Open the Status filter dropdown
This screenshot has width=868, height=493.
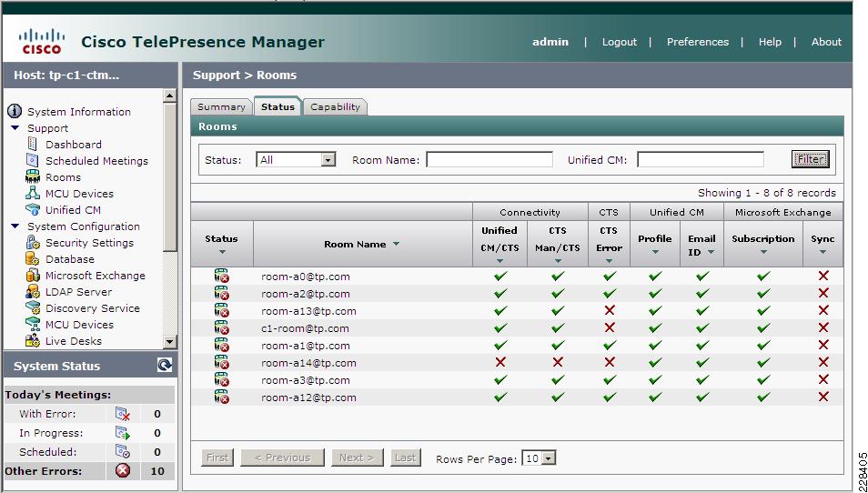point(328,160)
